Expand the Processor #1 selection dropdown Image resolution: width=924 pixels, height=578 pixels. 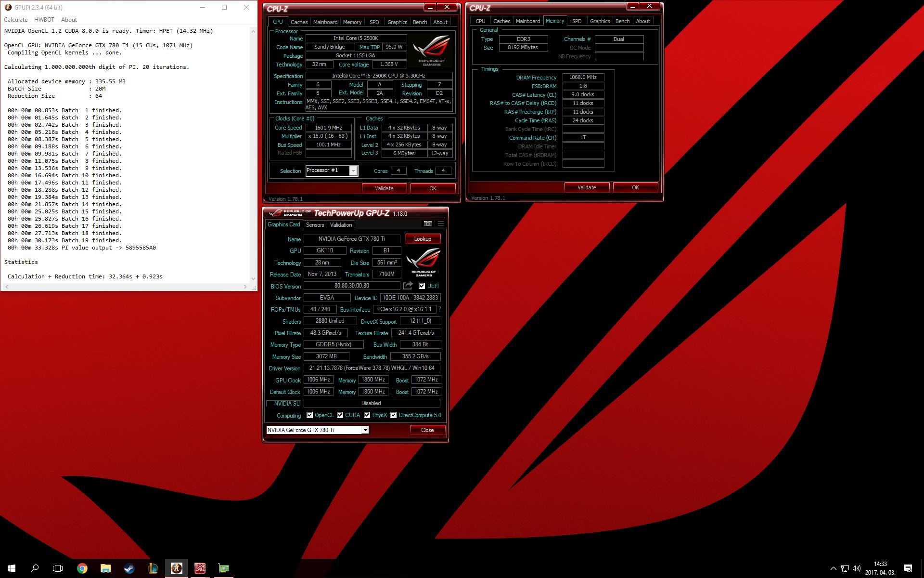tap(353, 171)
